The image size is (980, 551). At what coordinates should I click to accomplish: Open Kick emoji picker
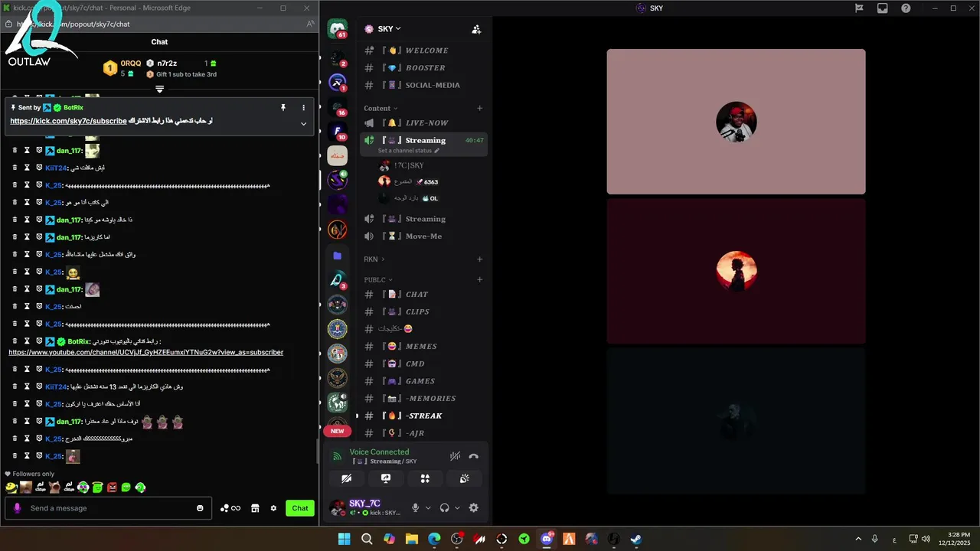(x=201, y=508)
